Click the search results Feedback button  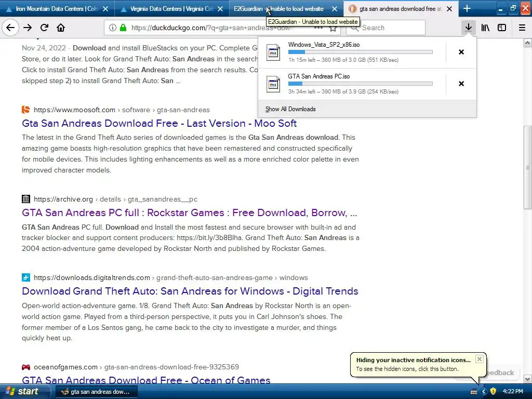[x=500, y=373]
